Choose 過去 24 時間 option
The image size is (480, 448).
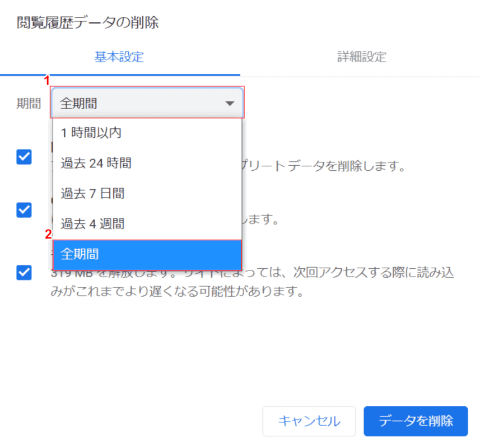click(x=147, y=163)
